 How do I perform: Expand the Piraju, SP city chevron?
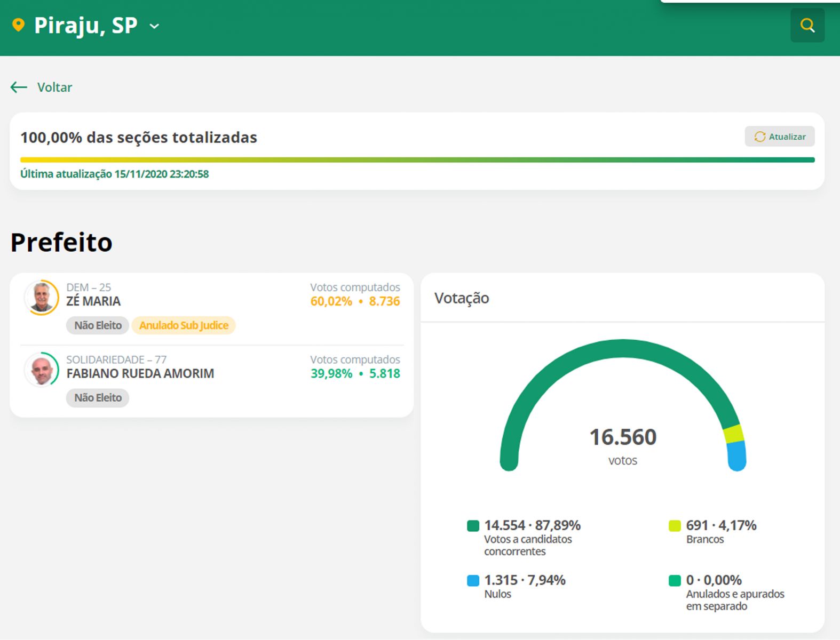point(154,26)
